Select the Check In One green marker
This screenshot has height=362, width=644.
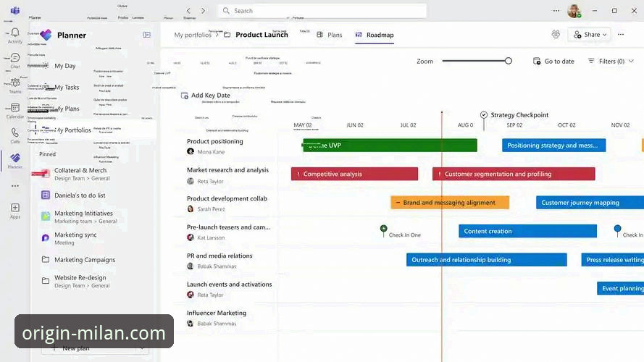[x=384, y=229]
